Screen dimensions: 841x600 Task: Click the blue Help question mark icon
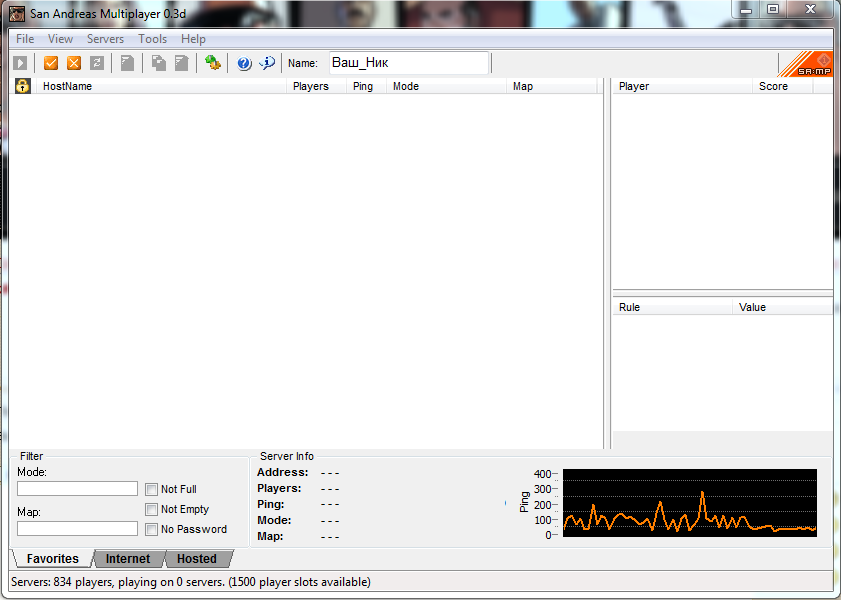[x=244, y=63]
